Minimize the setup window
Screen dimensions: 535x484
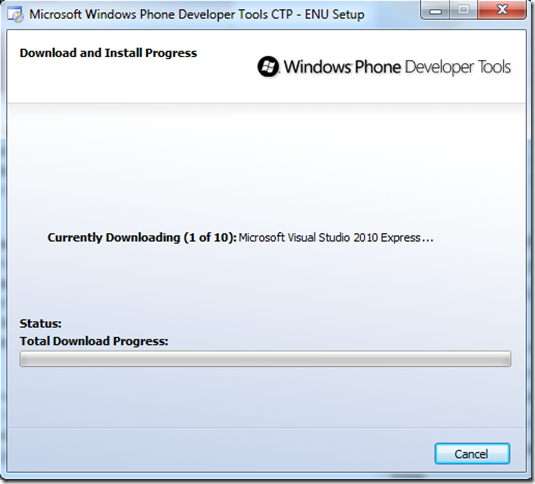coord(435,10)
